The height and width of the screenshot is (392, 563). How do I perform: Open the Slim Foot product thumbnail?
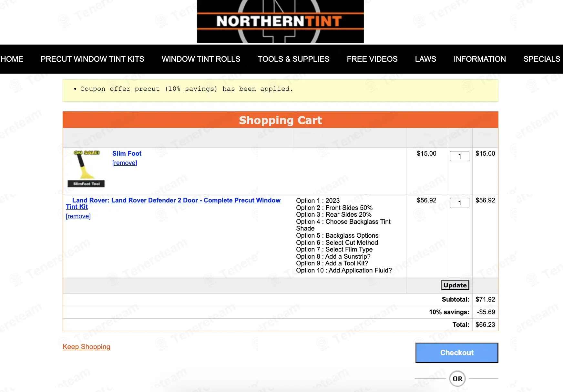(x=86, y=169)
